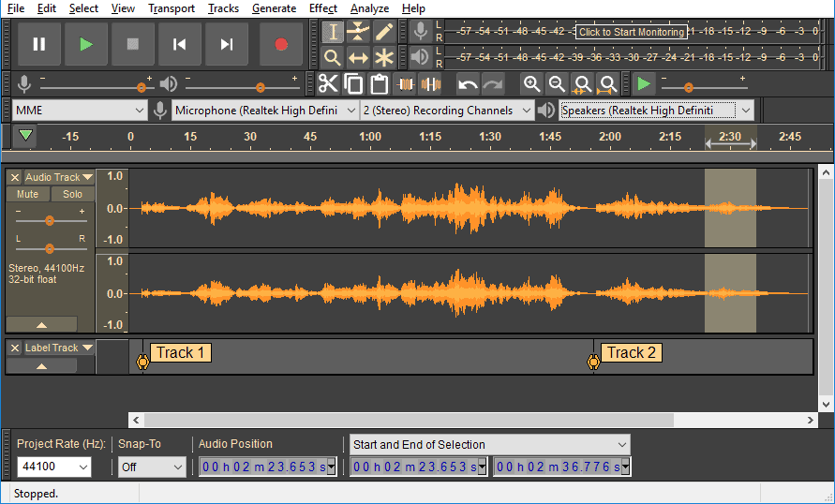Select the Draw pencil tool
This screenshot has width=835, height=504.
click(x=384, y=32)
